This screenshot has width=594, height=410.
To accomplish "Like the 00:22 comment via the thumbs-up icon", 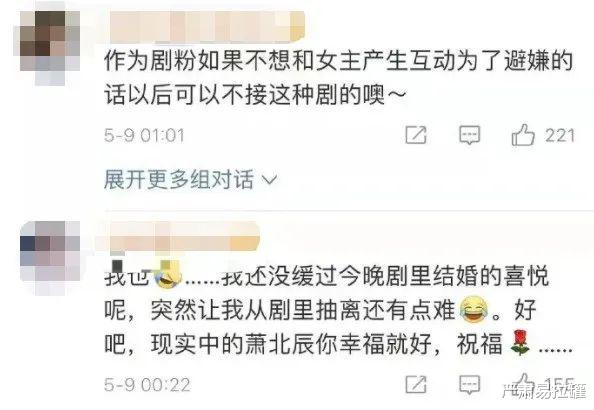I will (523, 383).
